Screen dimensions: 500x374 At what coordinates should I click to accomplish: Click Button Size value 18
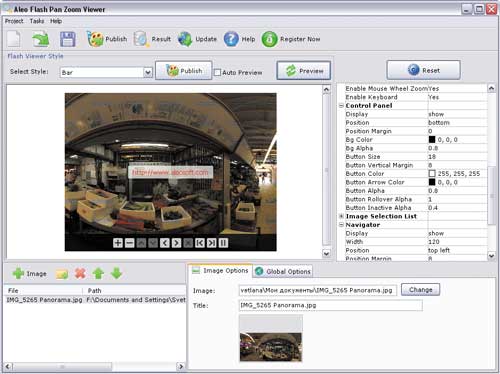pyautogui.click(x=432, y=157)
